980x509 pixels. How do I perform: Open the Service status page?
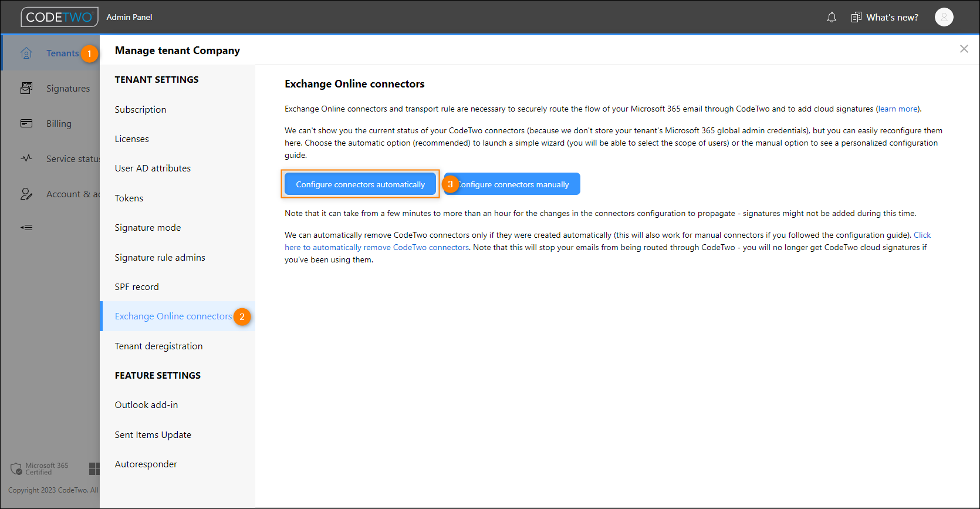(73, 159)
